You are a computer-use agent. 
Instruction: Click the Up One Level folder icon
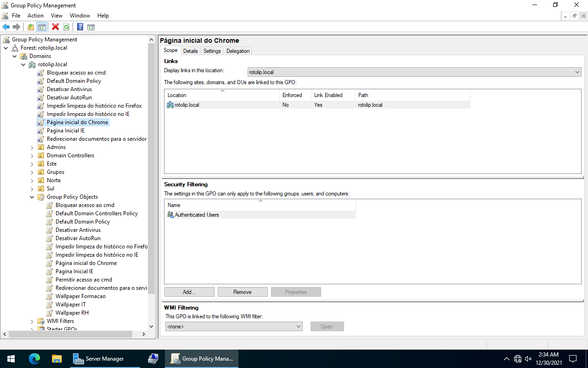31,27
